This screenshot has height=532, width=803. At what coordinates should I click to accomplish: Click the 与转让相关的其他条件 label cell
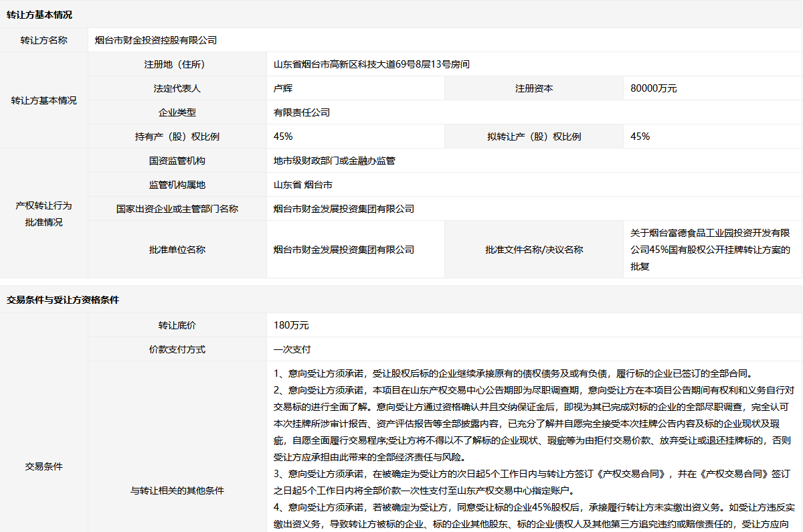tap(177, 491)
